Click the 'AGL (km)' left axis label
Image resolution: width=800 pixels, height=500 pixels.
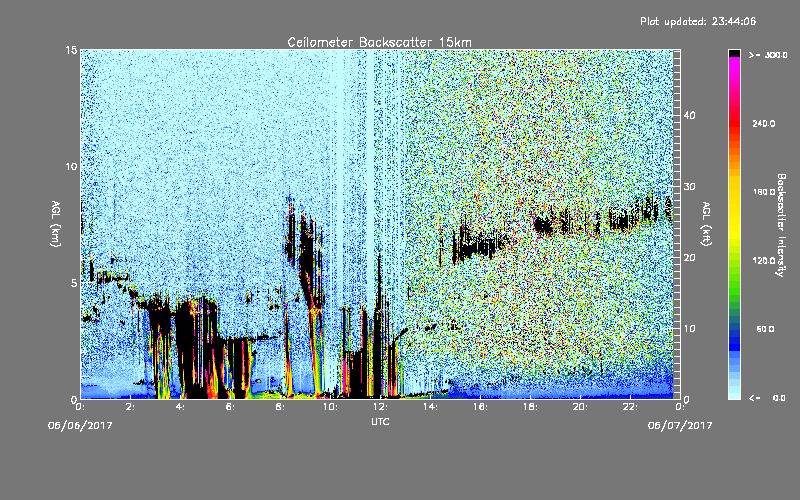[x=55, y=223]
